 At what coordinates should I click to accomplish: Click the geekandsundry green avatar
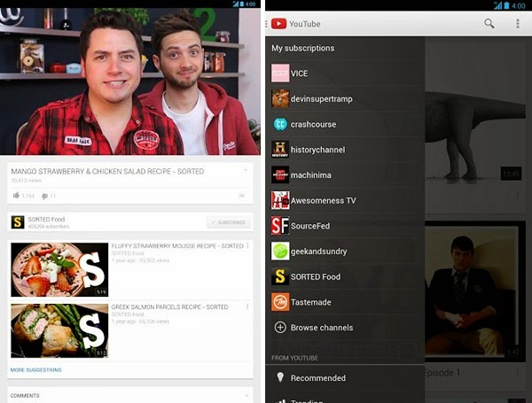point(280,252)
